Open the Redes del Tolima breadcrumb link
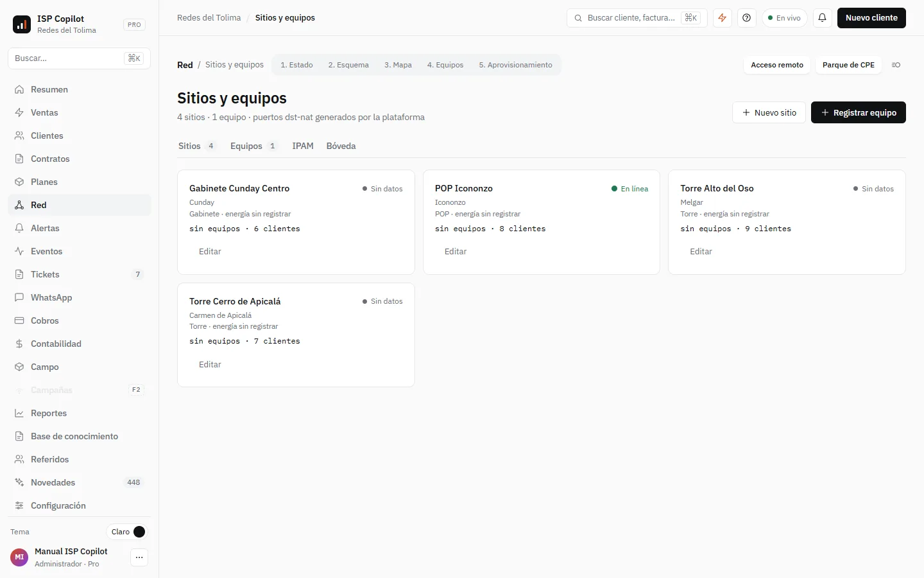924x578 pixels. click(209, 18)
